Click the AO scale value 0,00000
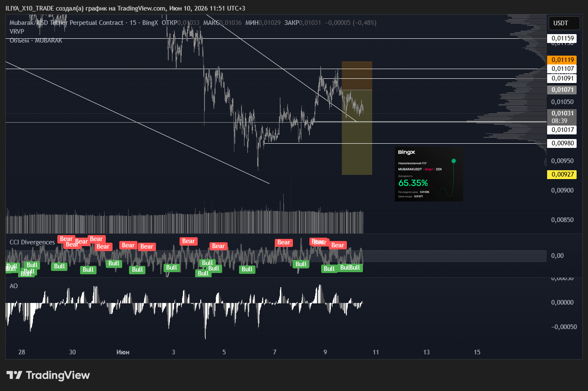The width and height of the screenshot is (588, 391). [562, 303]
